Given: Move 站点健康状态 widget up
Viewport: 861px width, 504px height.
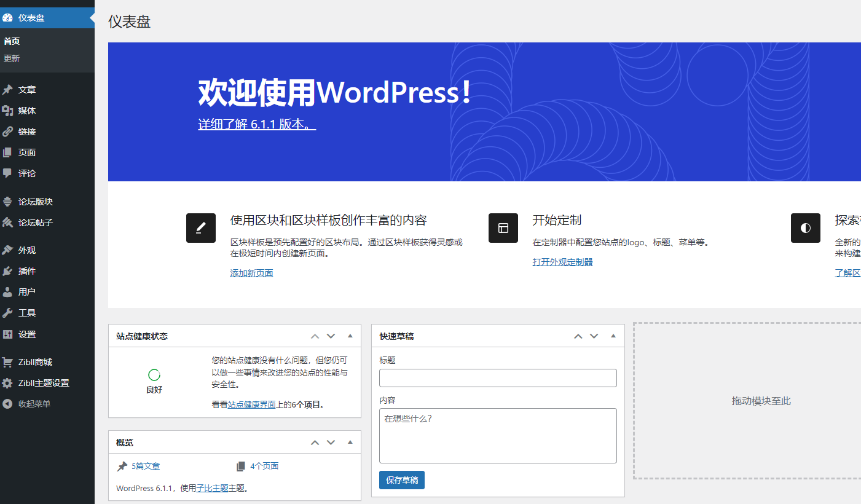Looking at the screenshot, I should (x=315, y=336).
